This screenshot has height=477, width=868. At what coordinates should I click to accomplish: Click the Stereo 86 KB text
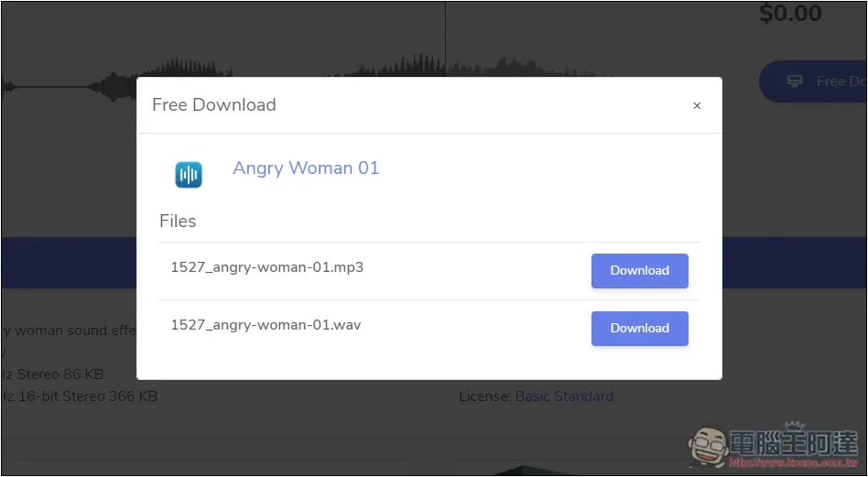click(x=60, y=374)
